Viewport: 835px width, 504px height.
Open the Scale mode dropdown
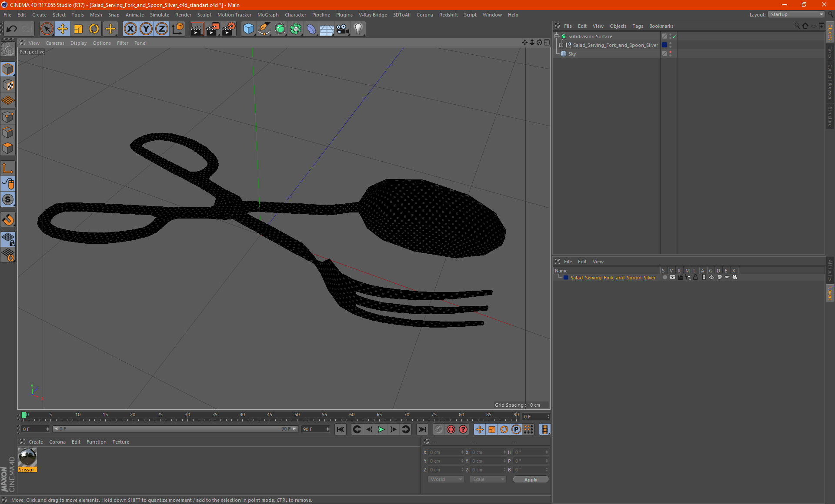click(488, 479)
